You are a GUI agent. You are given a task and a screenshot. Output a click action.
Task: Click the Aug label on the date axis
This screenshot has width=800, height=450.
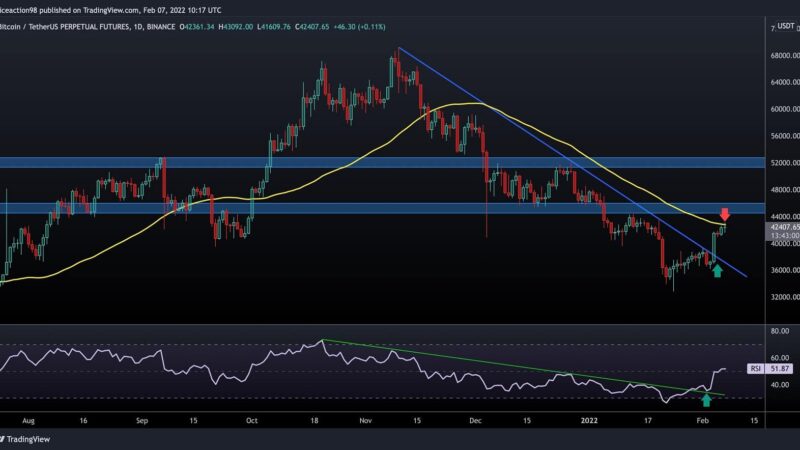pyautogui.click(x=29, y=421)
